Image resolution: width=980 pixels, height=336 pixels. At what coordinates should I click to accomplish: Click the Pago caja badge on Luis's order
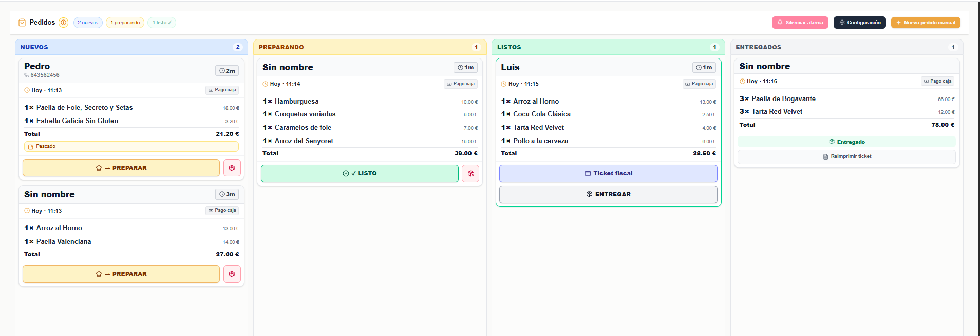699,84
